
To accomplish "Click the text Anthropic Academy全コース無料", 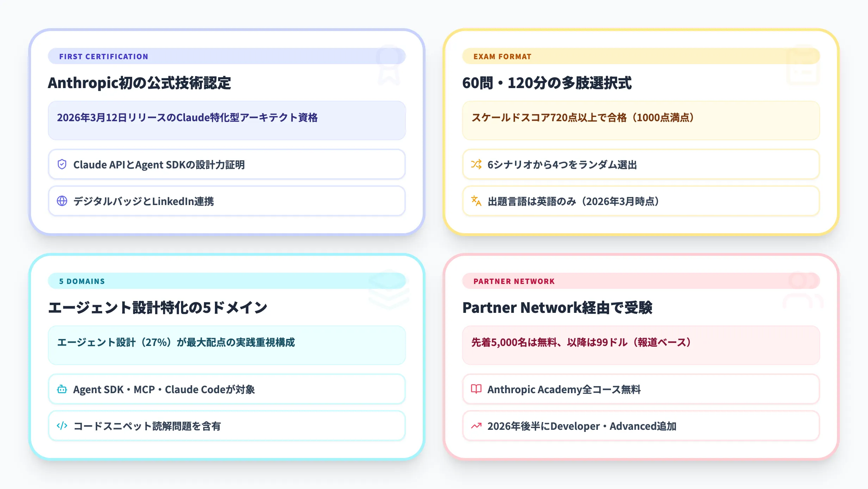I will tap(564, 389).
